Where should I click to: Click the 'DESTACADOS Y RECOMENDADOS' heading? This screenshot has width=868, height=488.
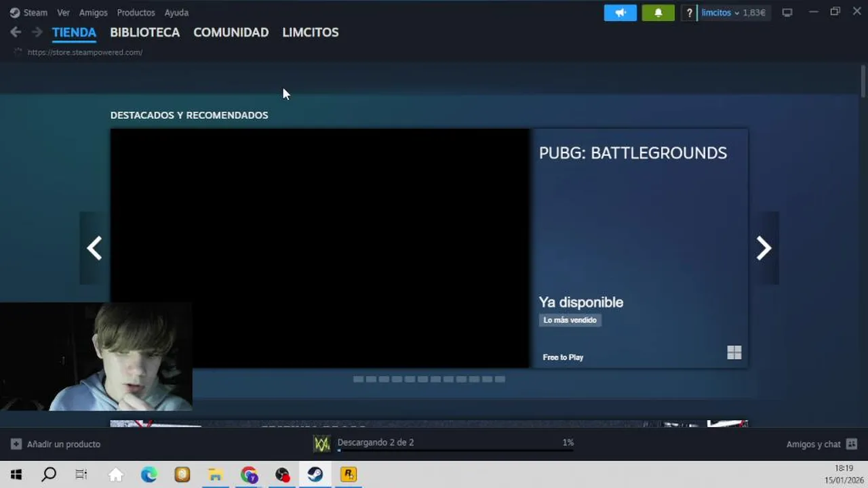coord(189,115)
